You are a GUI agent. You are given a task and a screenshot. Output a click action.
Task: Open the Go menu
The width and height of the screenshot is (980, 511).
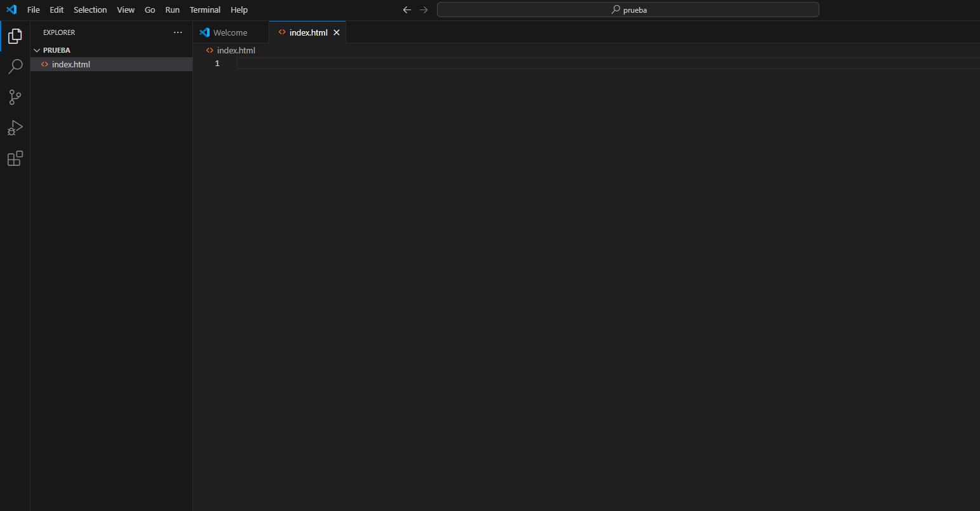coord(150,10)
